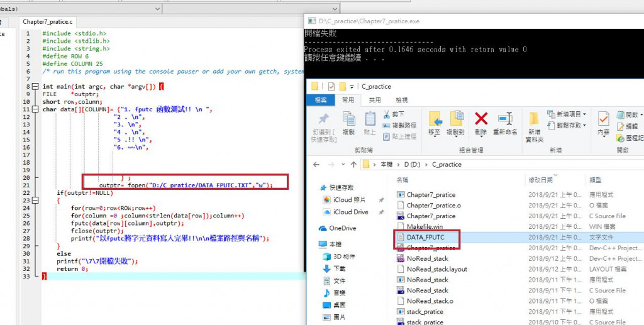644x325 pixels.
Task: Click D (D:) in address bar breadcrumb
Action: [x=413, y=165]
